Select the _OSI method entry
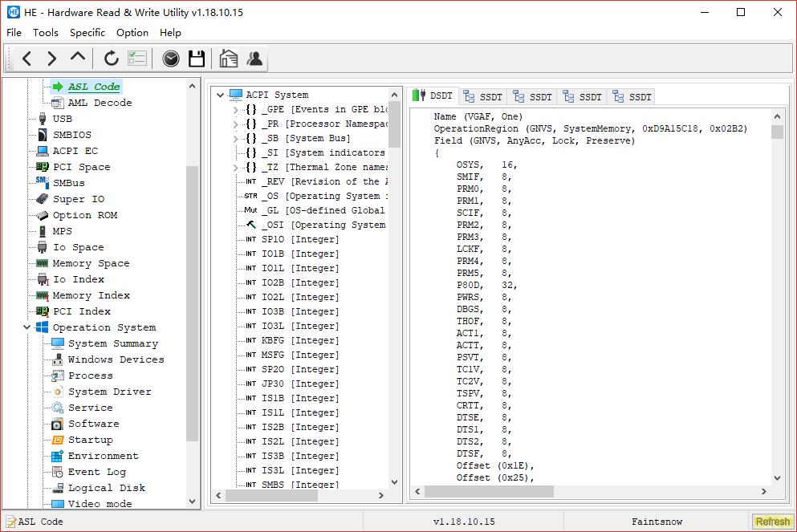This screenshot has height=532, width=797. click(x=323, y=225)
